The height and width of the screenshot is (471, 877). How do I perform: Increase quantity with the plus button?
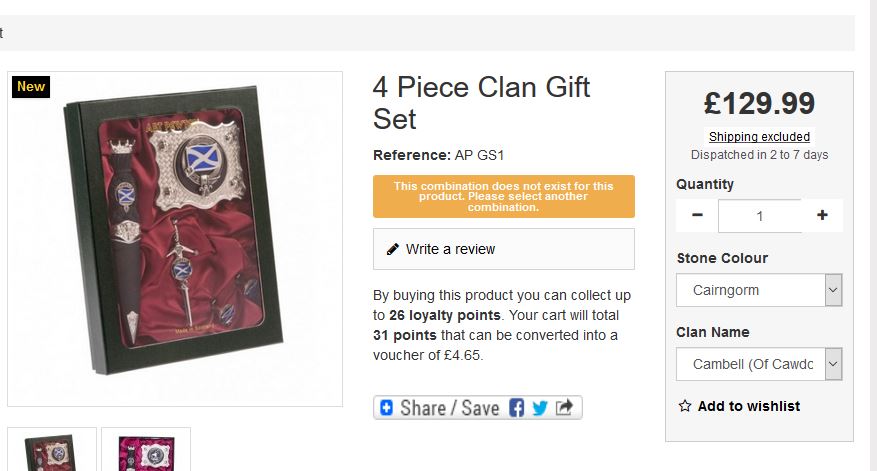click(822, 216)
